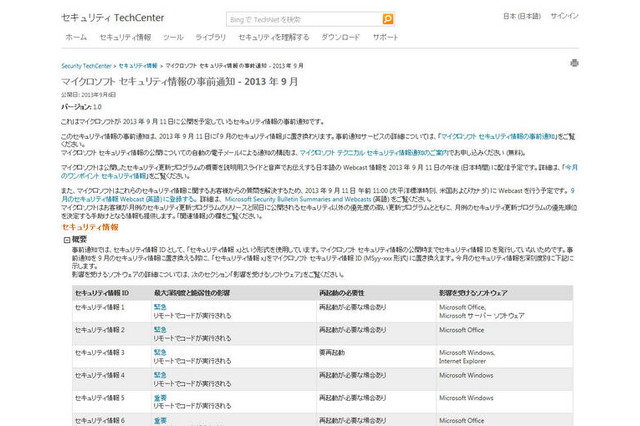Click the 公開日 2013年9月6日 text

(x=89, y=95)
